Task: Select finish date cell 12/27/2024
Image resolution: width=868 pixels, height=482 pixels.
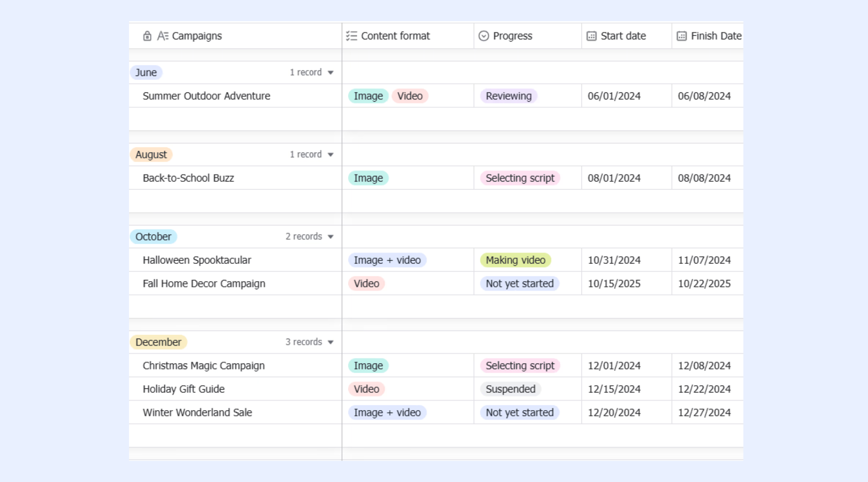Action: click(x=707, y=413)
